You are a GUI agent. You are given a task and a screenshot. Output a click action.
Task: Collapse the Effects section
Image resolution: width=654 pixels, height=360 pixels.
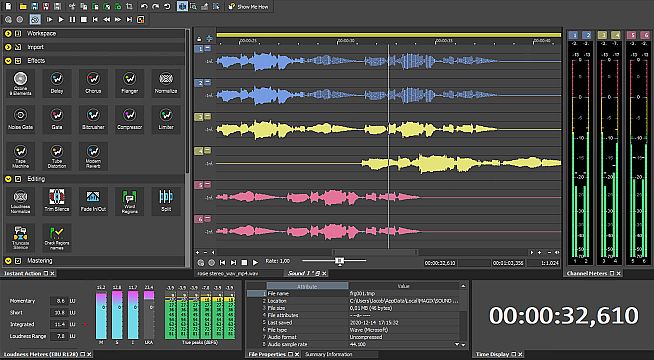8,61
